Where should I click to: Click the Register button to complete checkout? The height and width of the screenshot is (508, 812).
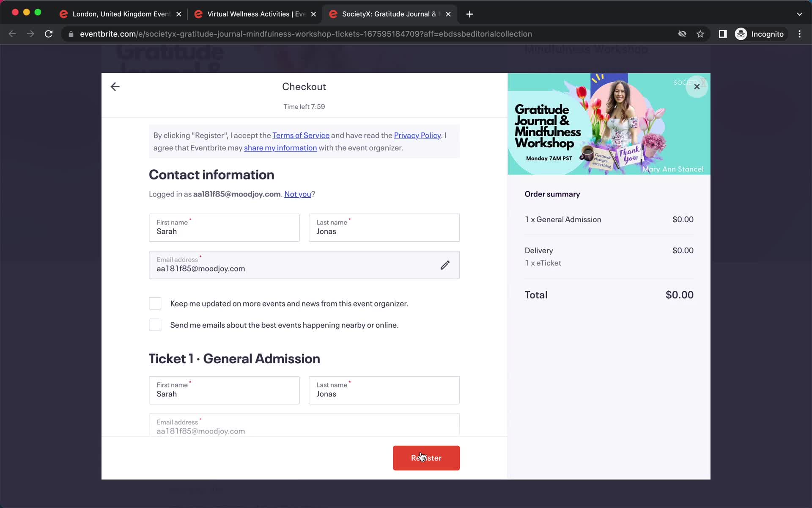point(426,458)
